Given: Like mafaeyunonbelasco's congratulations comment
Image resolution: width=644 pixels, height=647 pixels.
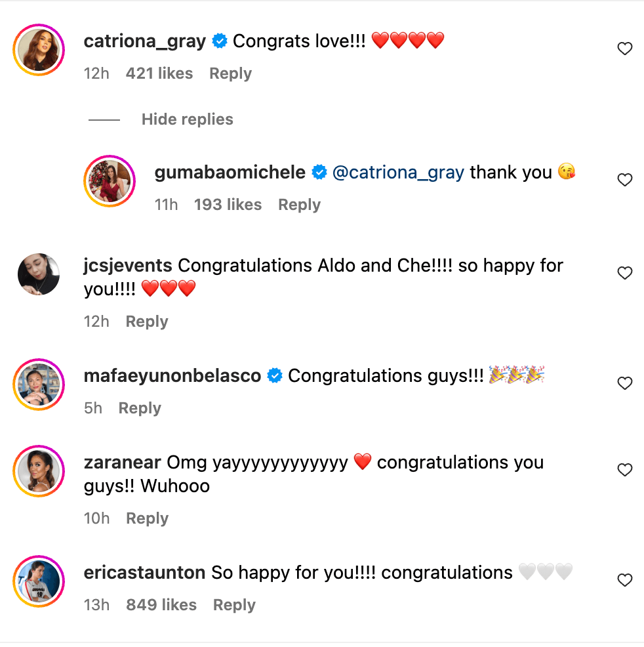Looking at the screenshot, I should click(625, 383).
